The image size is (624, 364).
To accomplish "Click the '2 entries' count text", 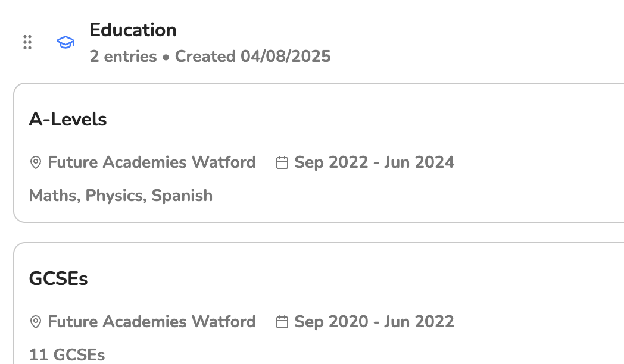I will point(123,57).
